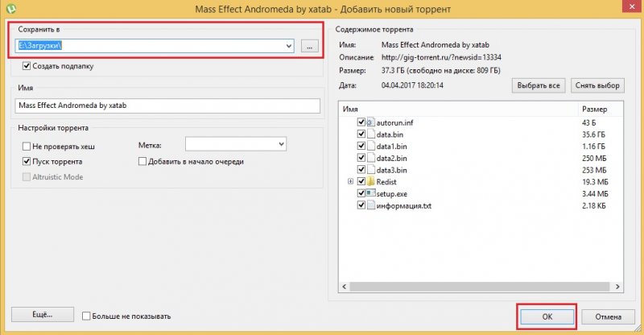Select the Redist folder icon
This screenshot has width=644, height=335.
tap(371, 182)
